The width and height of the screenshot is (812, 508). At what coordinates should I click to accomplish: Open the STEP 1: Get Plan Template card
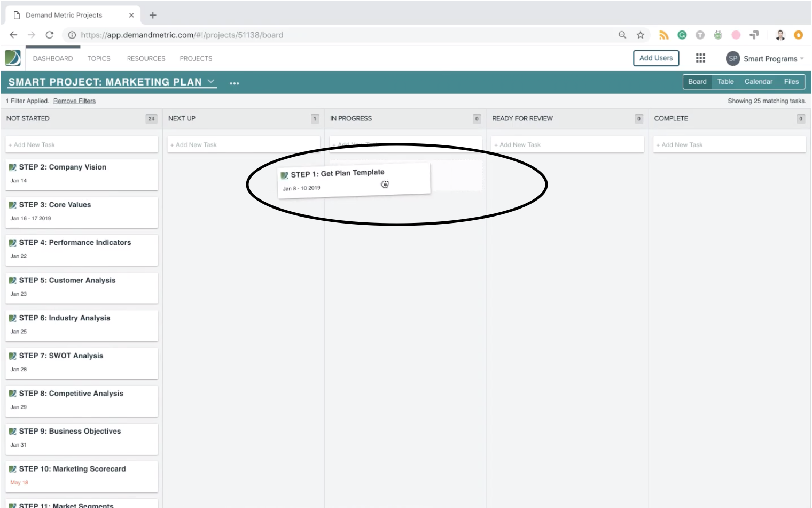click(x=354, y=181)
